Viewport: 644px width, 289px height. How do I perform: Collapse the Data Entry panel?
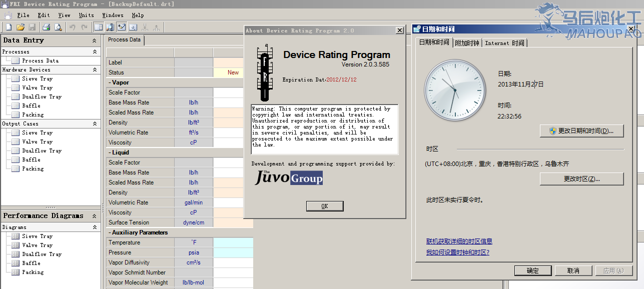click(x=95, y=40)
